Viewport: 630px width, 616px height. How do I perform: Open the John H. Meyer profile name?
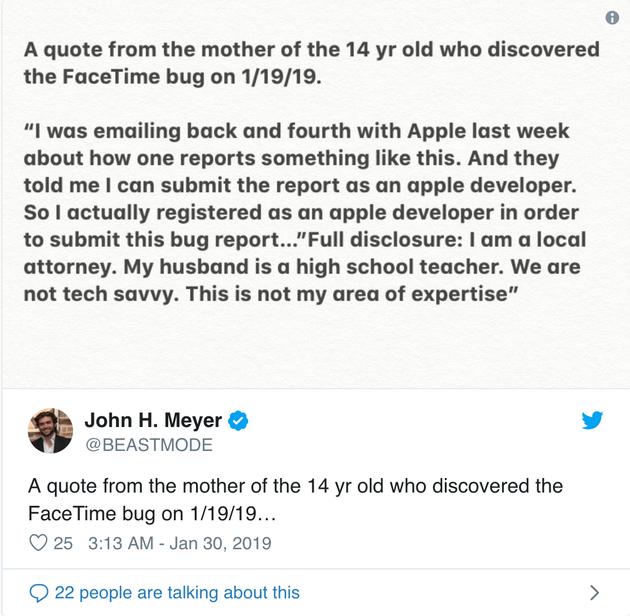pos(155,420)
